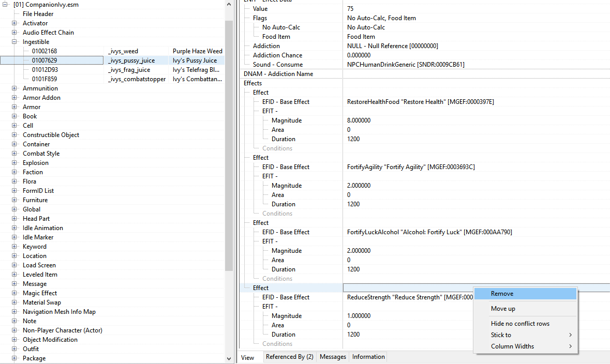Select the File Header item

pyautogui.click(x=38, y=14)
